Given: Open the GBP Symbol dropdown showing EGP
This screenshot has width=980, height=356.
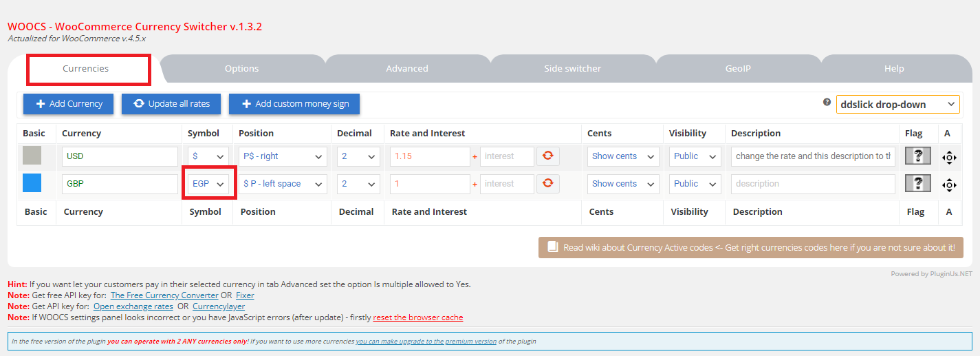Looking at the screenshot, I should click(208, 184).
